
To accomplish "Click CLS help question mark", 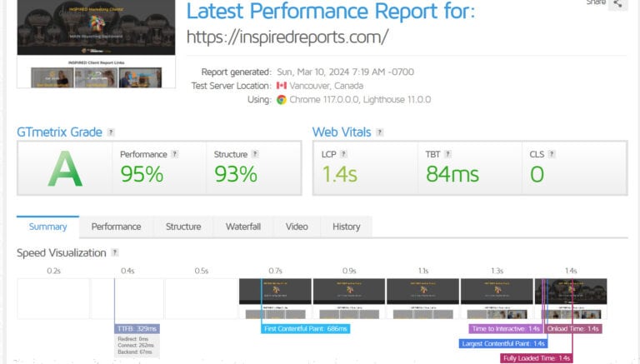I will click(x=552, y=154).
